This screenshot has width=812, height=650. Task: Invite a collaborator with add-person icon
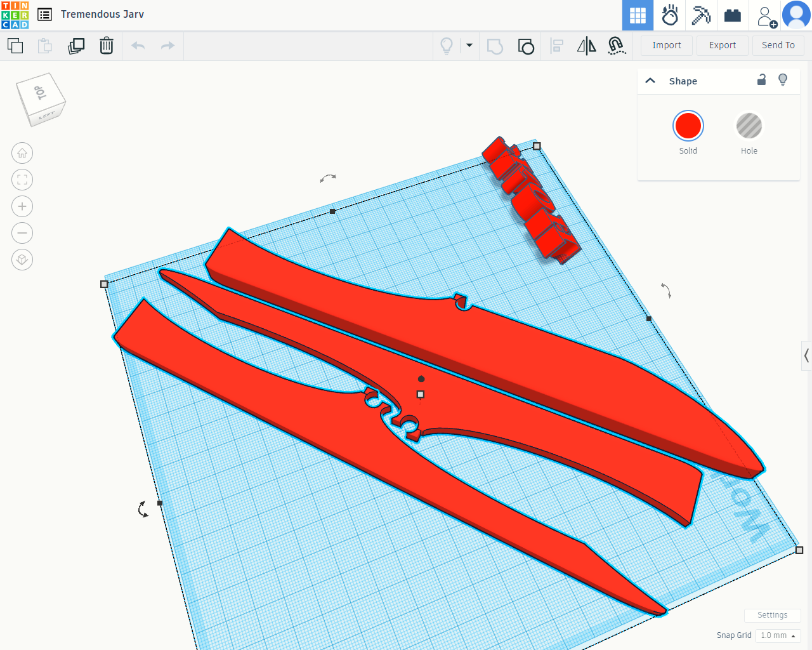click(766, 17)
